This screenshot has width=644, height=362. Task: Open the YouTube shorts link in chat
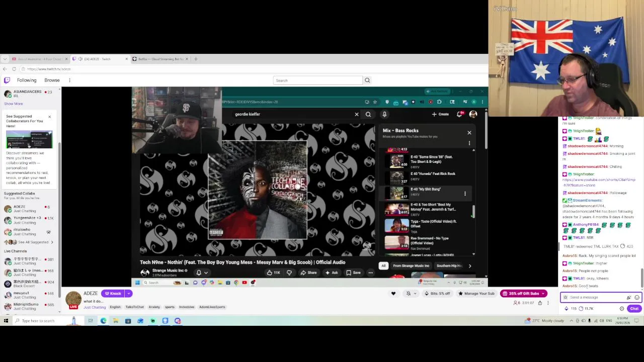tap(599, 182)
